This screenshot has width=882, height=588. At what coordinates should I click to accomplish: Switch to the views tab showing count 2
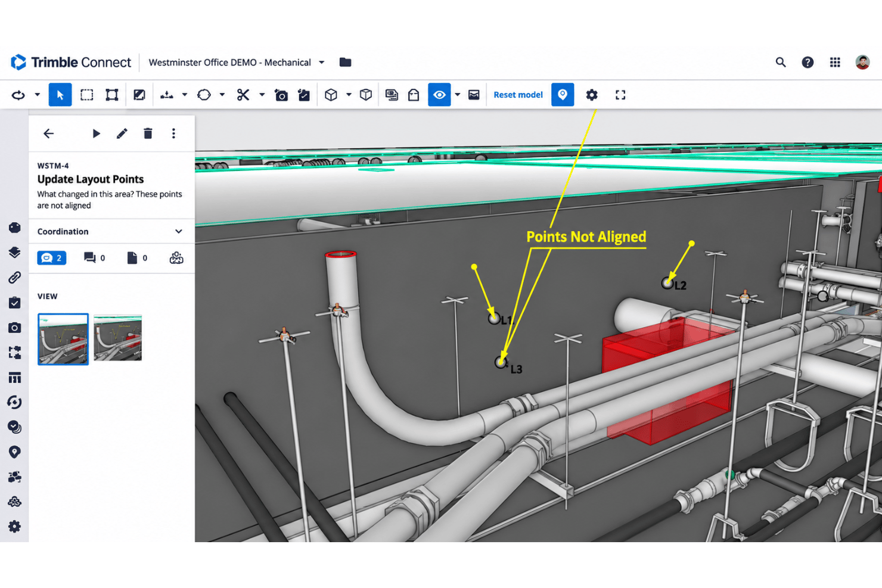52,257
